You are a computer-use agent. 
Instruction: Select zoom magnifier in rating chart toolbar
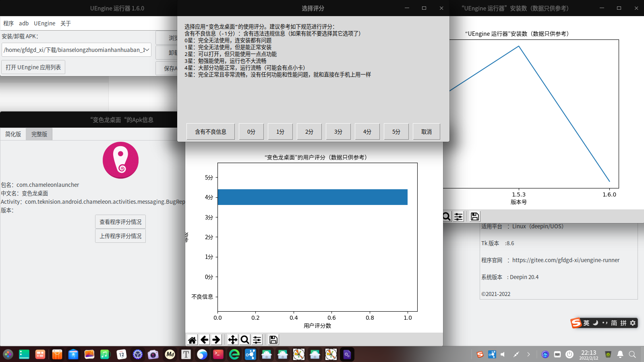(x=245, y=340)
